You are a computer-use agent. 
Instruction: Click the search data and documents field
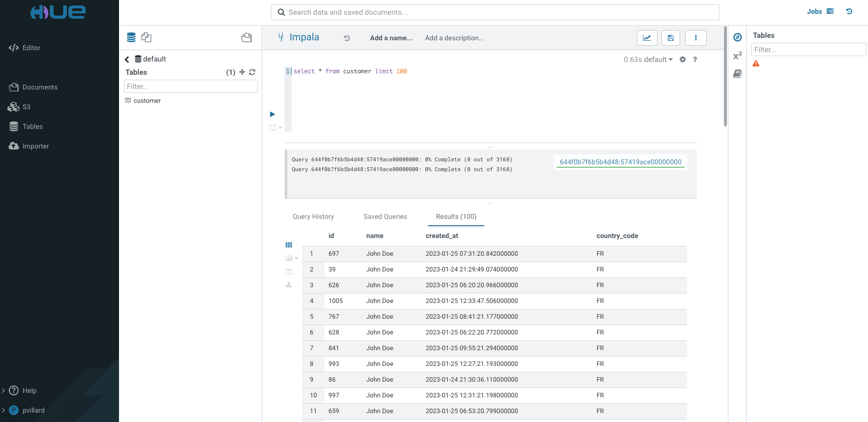495,12
